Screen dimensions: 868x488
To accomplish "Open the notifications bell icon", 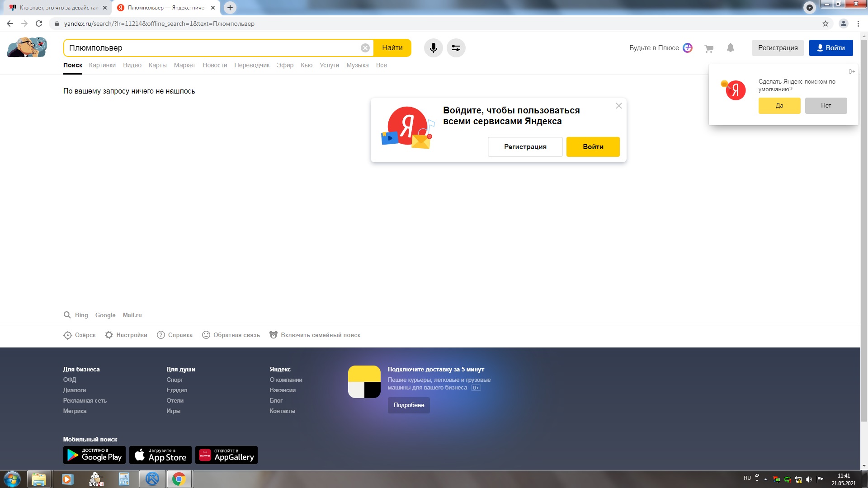I will 731,48.
